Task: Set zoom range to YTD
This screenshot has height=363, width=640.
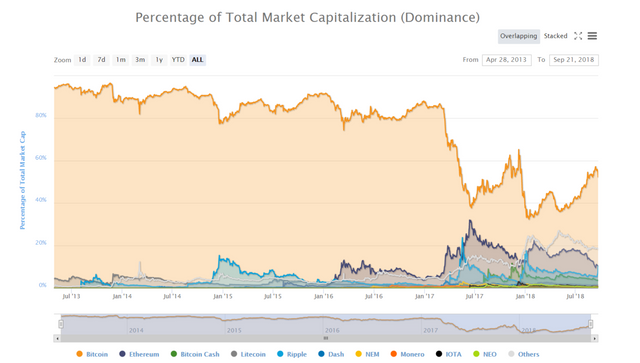Action: tap(178, 60)
